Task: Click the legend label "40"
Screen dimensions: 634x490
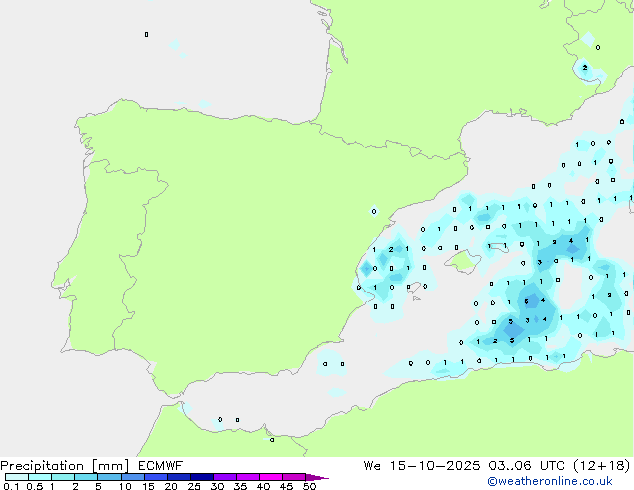Action: click(263, 486)
